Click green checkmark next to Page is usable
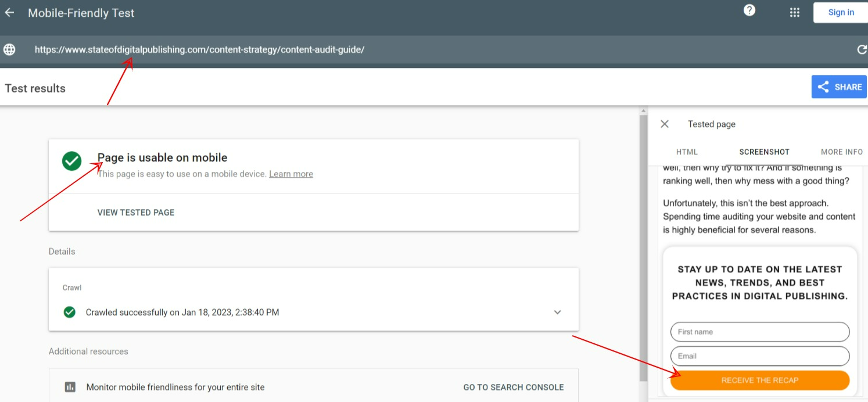Screen dimensions: 868x402 point(71,161)
